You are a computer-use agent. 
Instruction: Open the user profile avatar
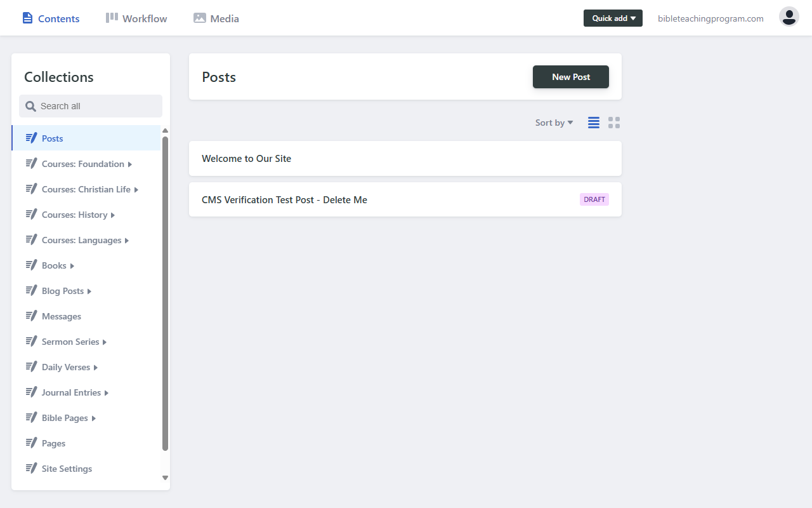tap(789, 17)
